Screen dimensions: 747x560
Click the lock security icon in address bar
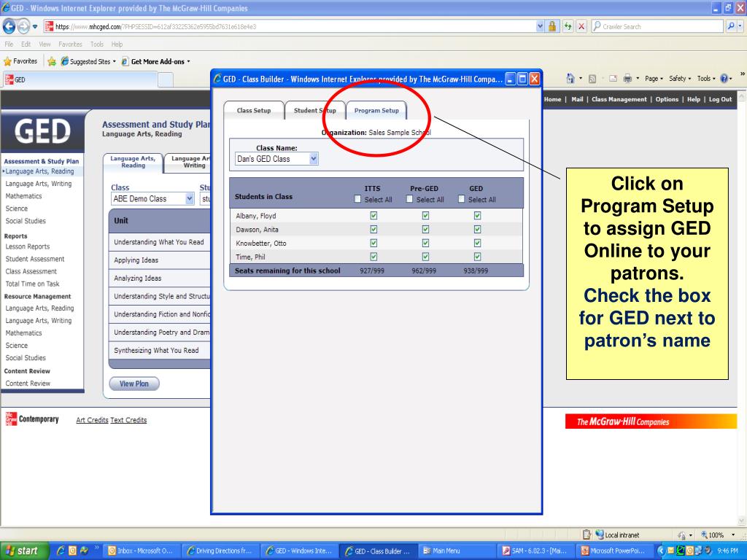(x=552, y=26)
